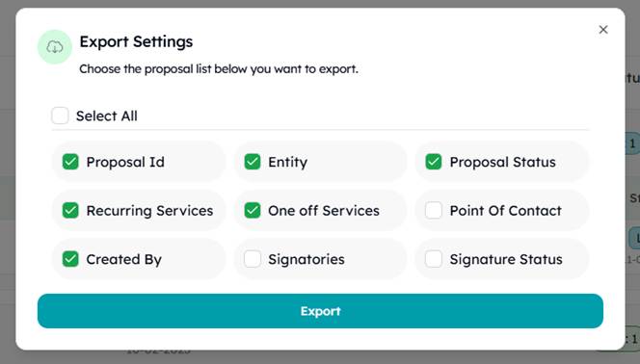Click the Signatories label text
Viewport: 640px width, 364px height.
pos(307,259)
